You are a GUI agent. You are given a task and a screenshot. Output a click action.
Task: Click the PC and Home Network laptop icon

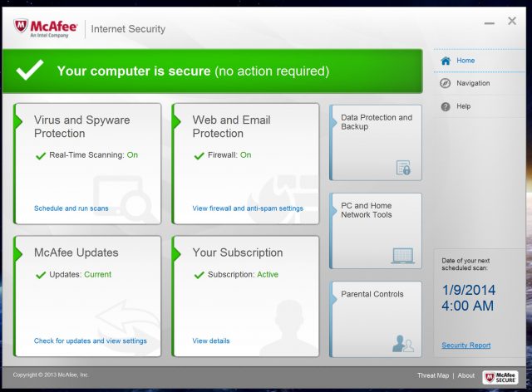click(403, 255)
